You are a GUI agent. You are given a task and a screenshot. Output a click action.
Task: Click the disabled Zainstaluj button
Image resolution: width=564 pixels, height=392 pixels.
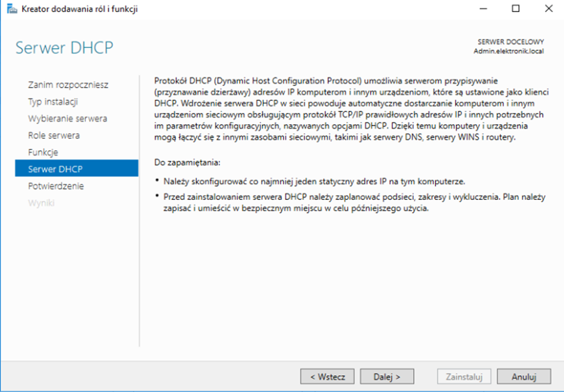tap(464, 377)
